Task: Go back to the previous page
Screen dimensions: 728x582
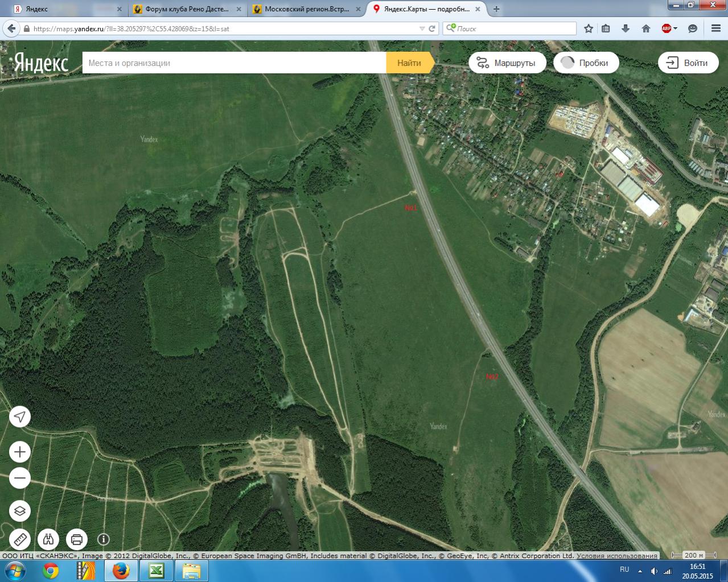Action: (x=11, y=28)
